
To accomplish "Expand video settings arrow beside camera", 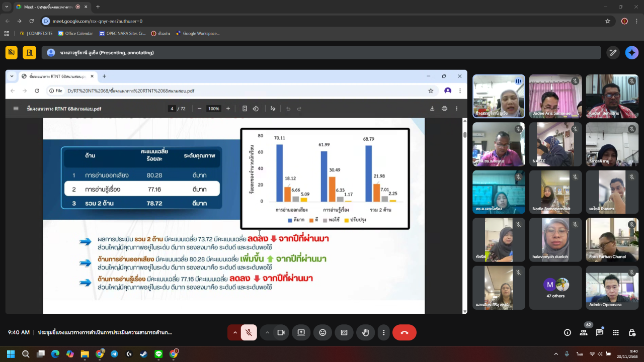I will click(267, 332).
